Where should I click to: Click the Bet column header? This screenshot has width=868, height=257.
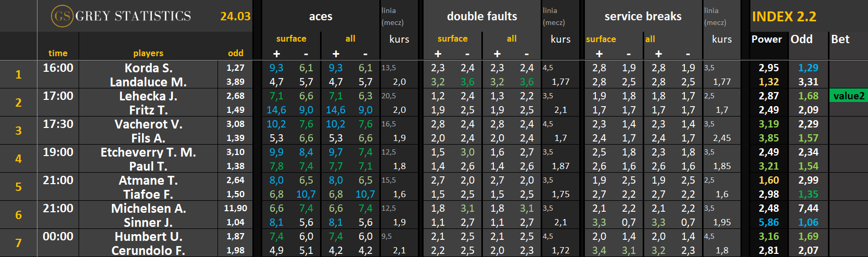840,40
